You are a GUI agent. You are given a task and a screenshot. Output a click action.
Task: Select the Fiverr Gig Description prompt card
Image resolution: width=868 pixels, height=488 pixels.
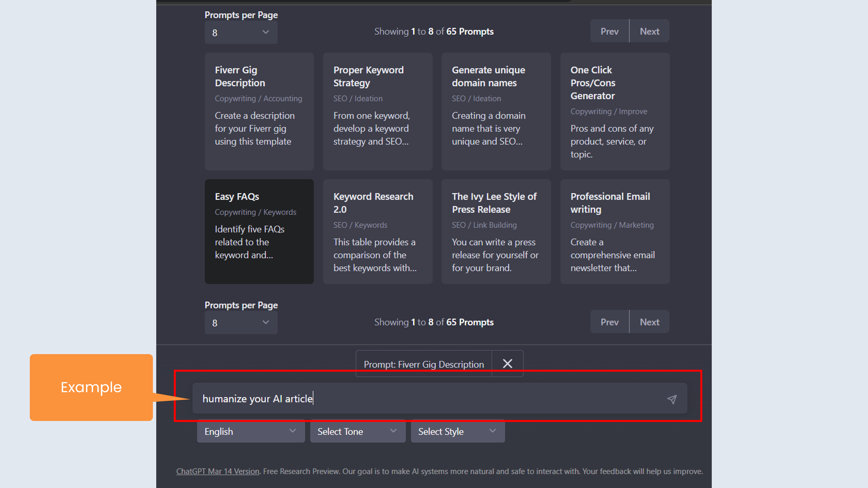(x=259, y=111)
